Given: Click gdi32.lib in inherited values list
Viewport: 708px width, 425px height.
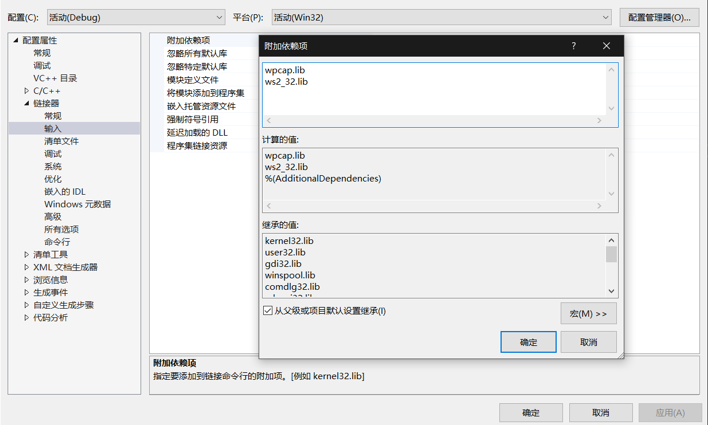Looking at the screenshot, I should [x=283, y=264].
